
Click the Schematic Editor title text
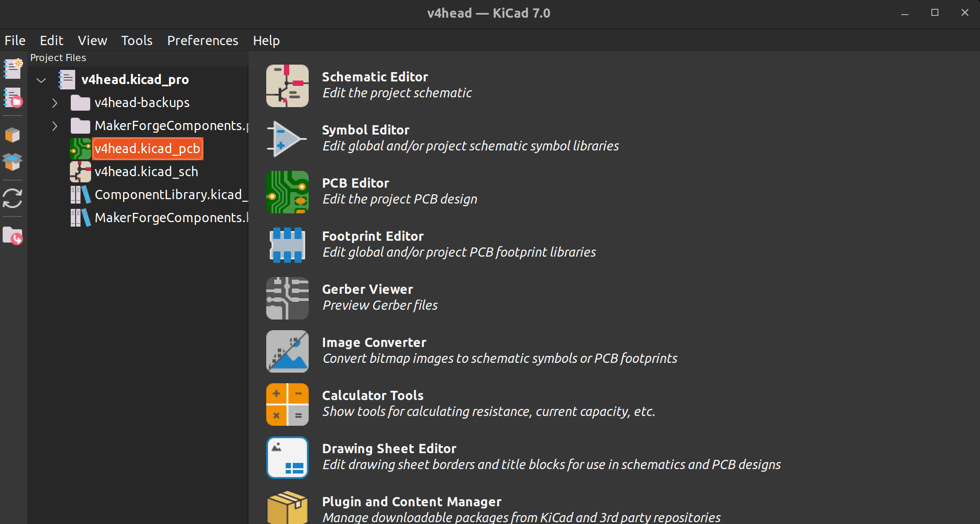[x=375, y=77]
